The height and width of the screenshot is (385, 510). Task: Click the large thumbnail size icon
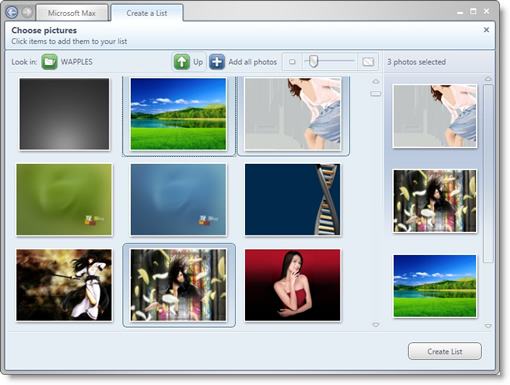coord(368,62)
